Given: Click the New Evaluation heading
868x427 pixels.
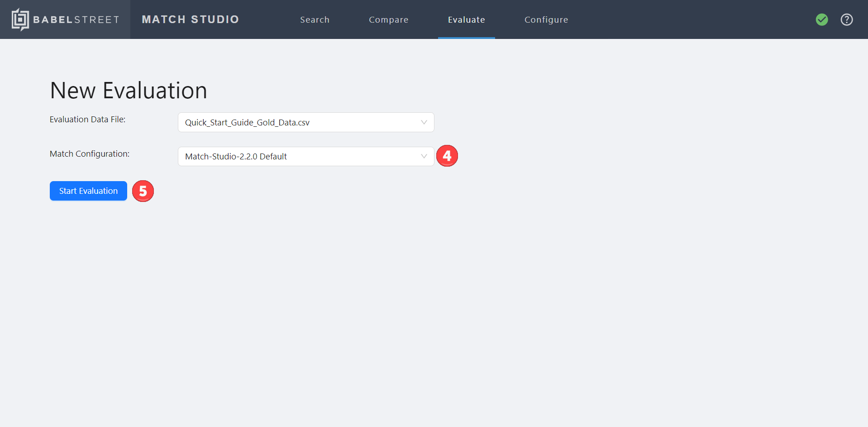Looking at the screenshot, I should [x=129, y=91].
